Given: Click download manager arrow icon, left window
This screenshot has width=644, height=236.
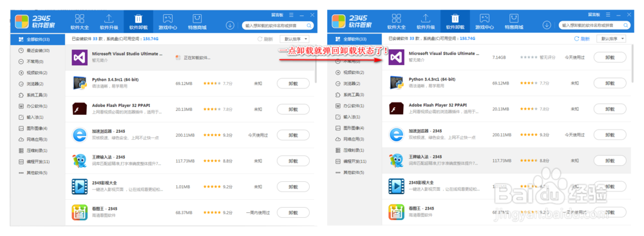Looking at the screenshot, I should coord(230,26).
